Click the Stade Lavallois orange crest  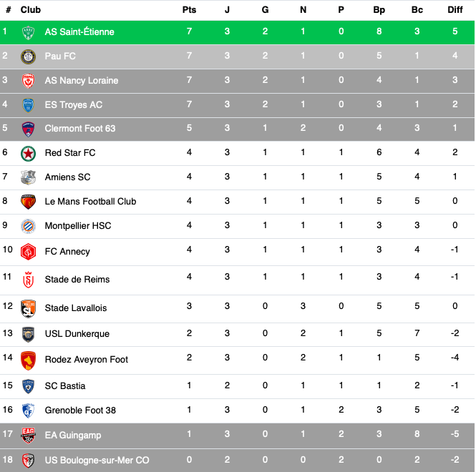28,308
